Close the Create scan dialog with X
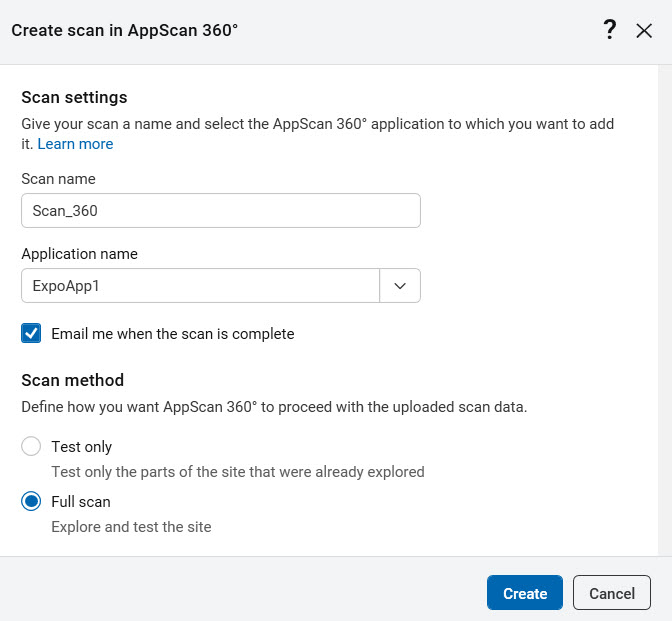This screenshot has width=672, height=621. click(x=644, y=31)
